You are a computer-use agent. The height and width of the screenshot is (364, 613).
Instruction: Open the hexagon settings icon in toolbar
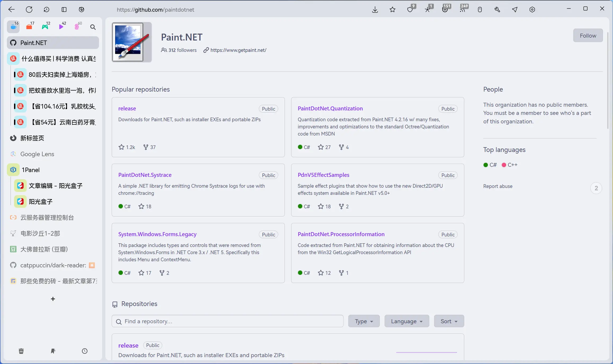click(x=532, y=10)
